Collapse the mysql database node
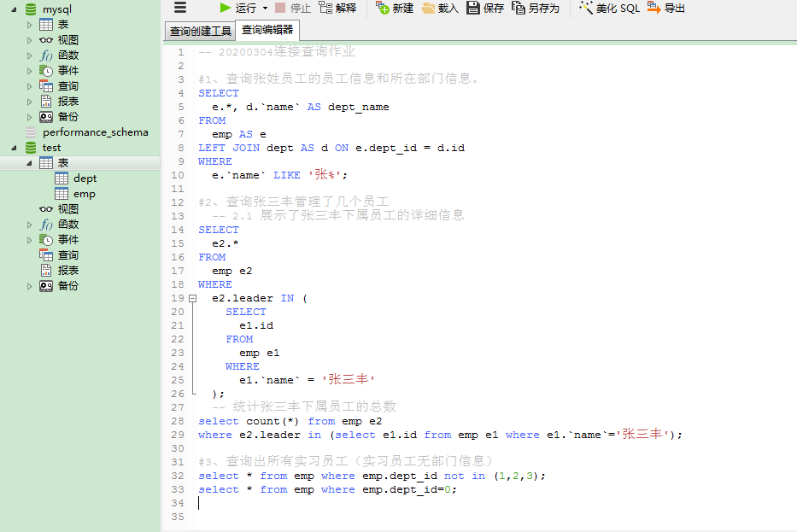 [15, 9]
